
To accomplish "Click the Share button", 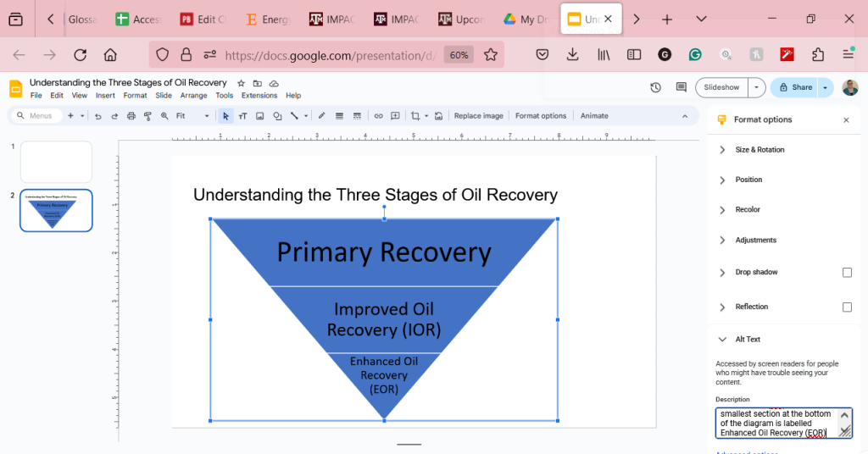I will [x=795, y=87].
